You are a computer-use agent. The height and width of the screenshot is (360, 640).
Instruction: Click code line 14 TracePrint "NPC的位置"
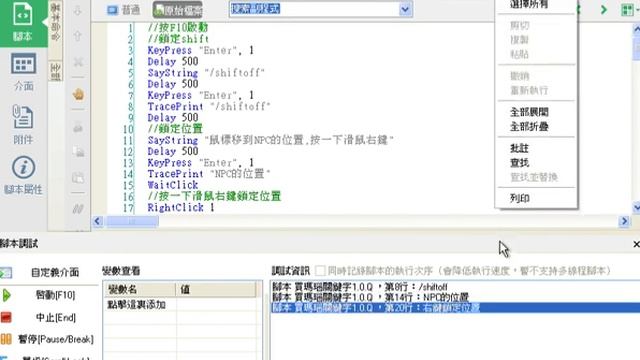(x=209, y=174)
